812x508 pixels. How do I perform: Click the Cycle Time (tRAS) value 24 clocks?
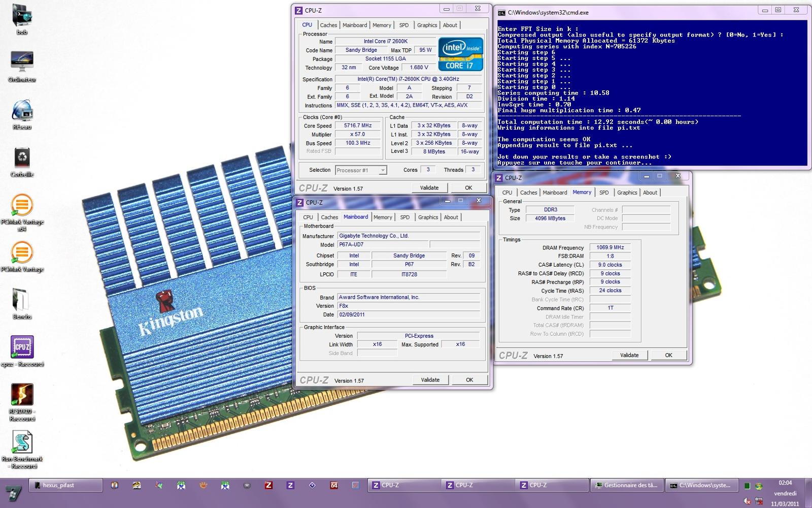click(610, 291)
